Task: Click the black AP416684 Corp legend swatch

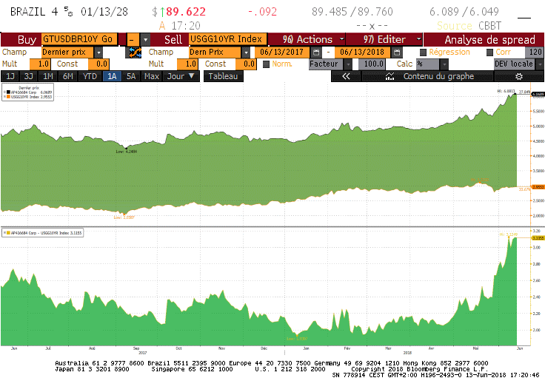Action: point(8,92)
